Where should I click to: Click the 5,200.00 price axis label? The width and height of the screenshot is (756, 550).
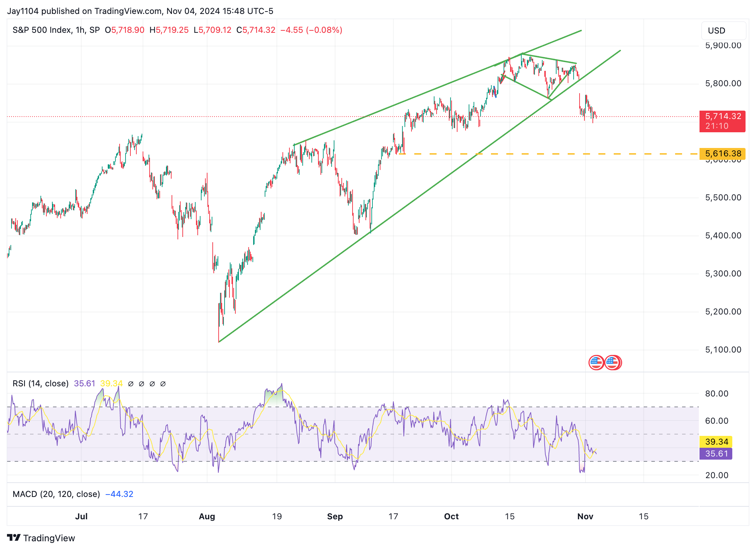pyautogui.click(x=723, y=312)
